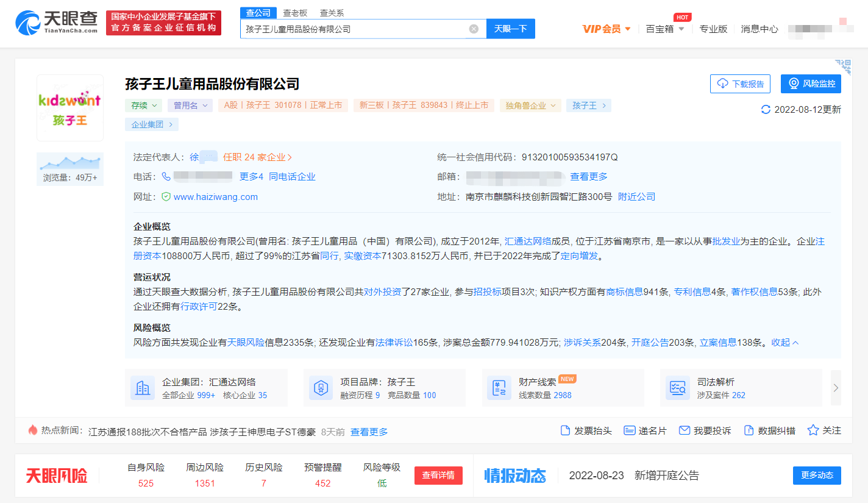Click the QR code icon at the card corner
This screenshot has height=503, width=868.
coord(842,66)
